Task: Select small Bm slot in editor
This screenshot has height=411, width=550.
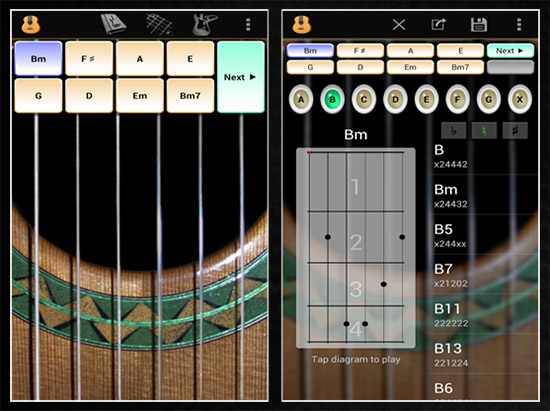Action: [310, 50]
